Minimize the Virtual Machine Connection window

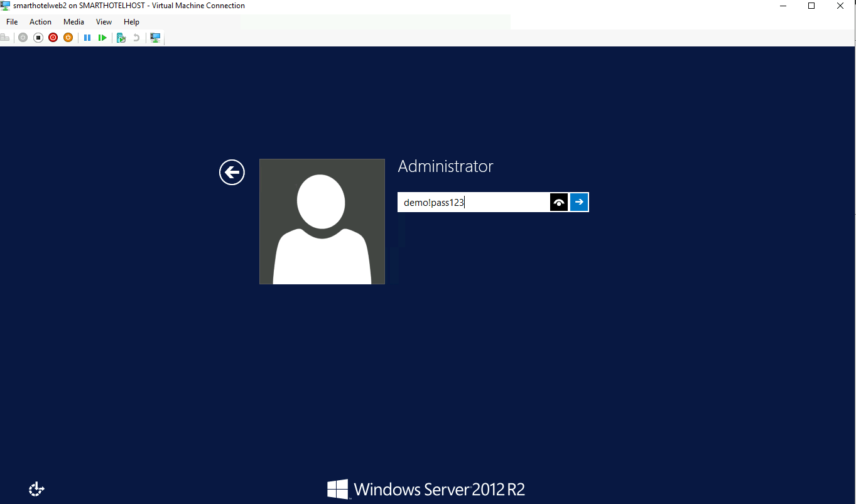click(783, 6)
